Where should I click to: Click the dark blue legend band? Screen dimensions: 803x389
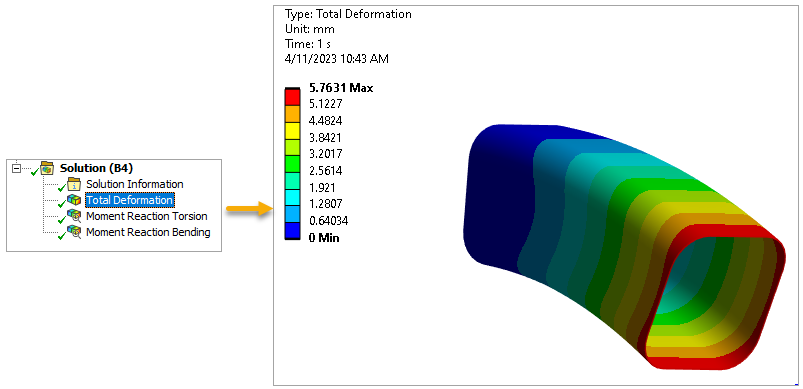292,230
